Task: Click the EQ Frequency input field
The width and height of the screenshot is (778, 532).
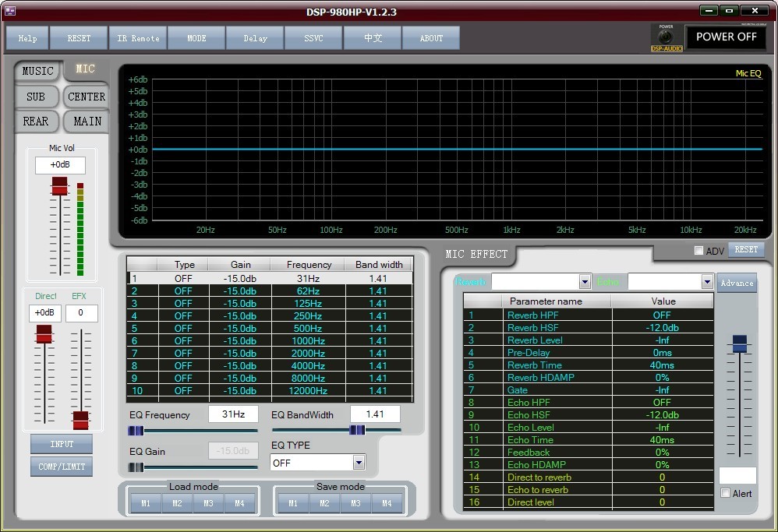Action: (233, 414)
